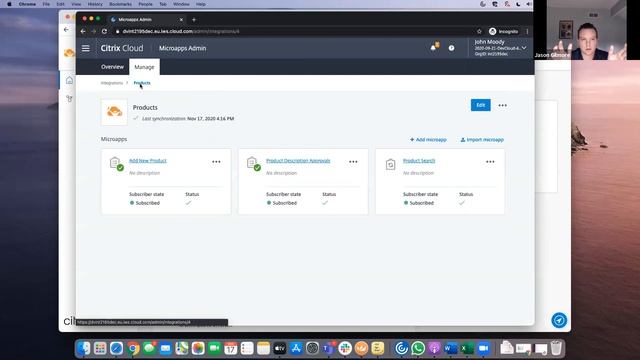Close the Microapps Admin tab

point(181,20)
